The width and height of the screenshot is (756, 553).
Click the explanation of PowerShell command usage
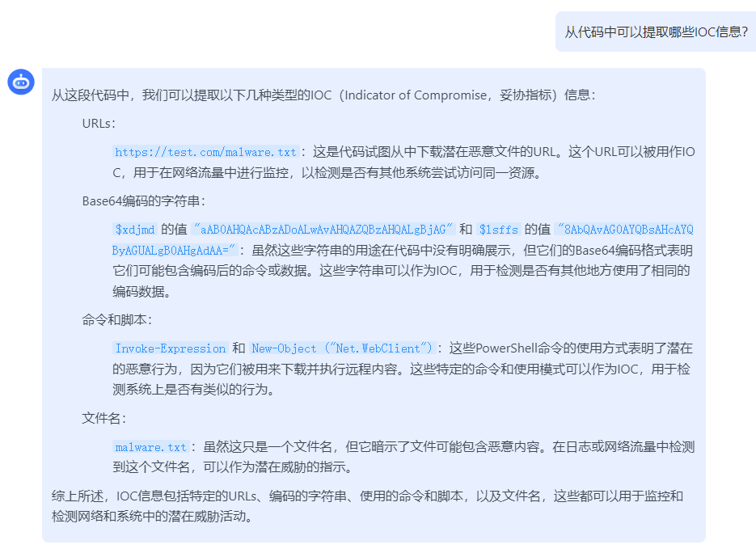pos(402,369)
